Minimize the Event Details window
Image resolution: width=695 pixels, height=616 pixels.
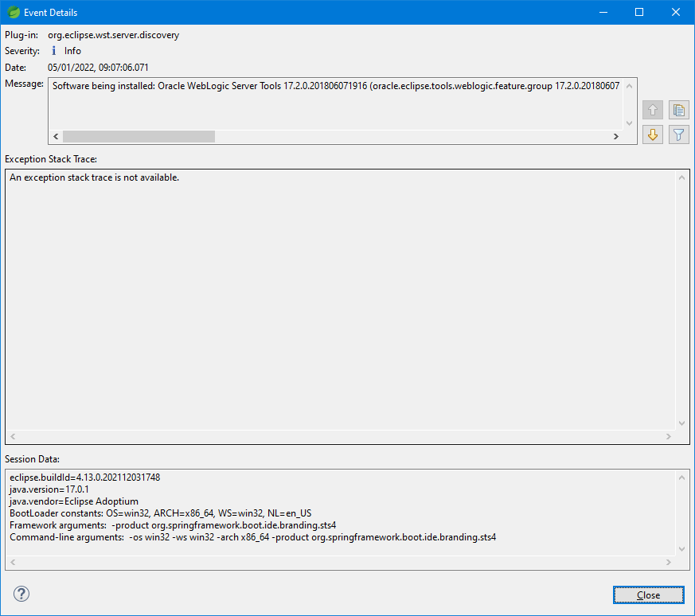pos(603,12)
